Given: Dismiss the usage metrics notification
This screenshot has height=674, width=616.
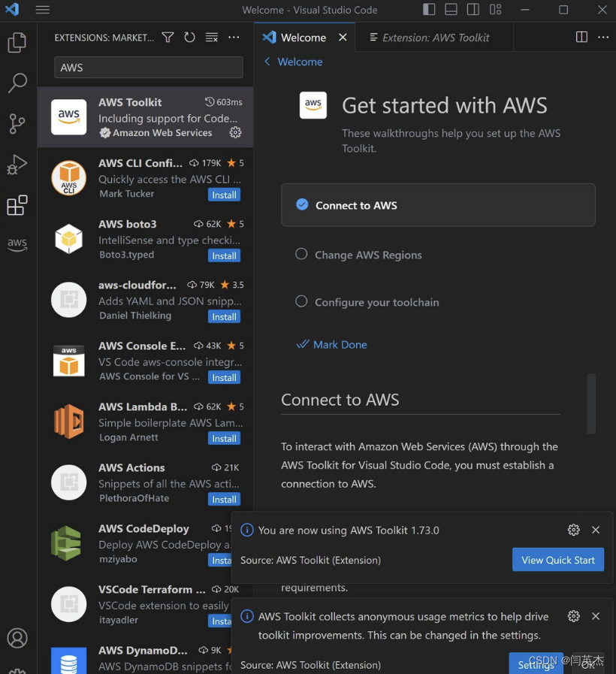Looking at the screenshot, I should point(596,616).
